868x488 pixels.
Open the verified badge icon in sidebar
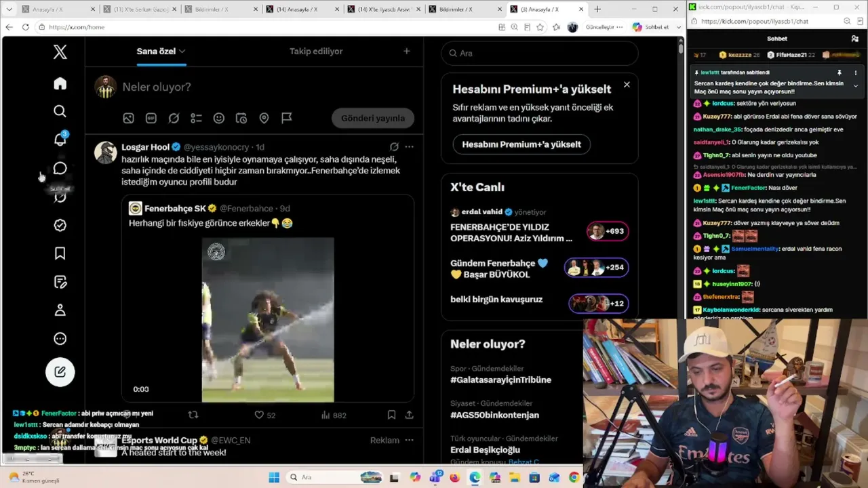click(x=60, y=225)
